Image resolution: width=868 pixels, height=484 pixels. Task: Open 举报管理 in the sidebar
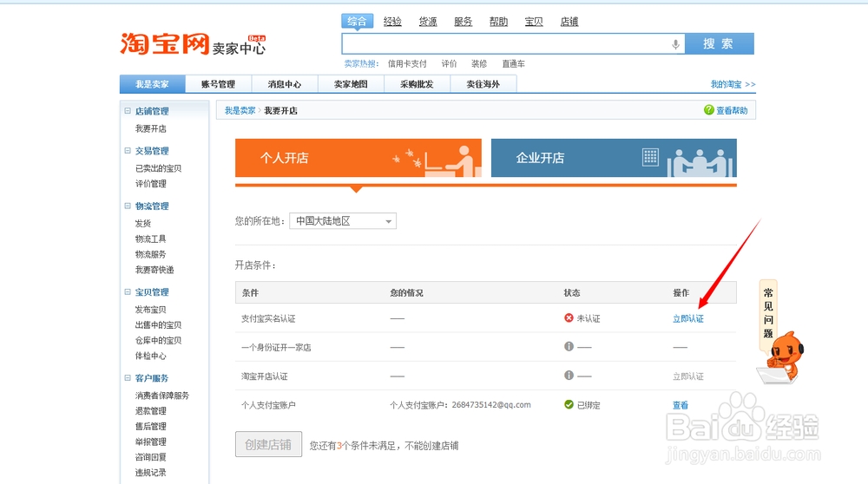tap(150, 442)
